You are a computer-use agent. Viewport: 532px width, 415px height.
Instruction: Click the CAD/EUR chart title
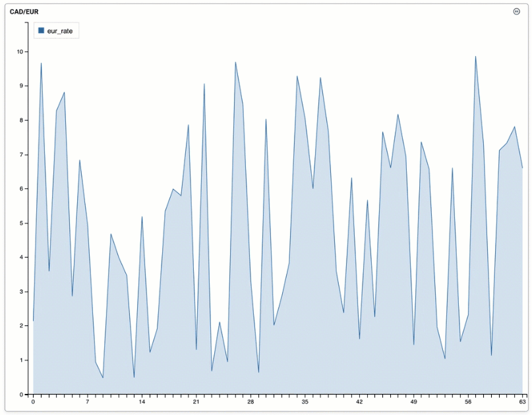click(x=24, y=12)
